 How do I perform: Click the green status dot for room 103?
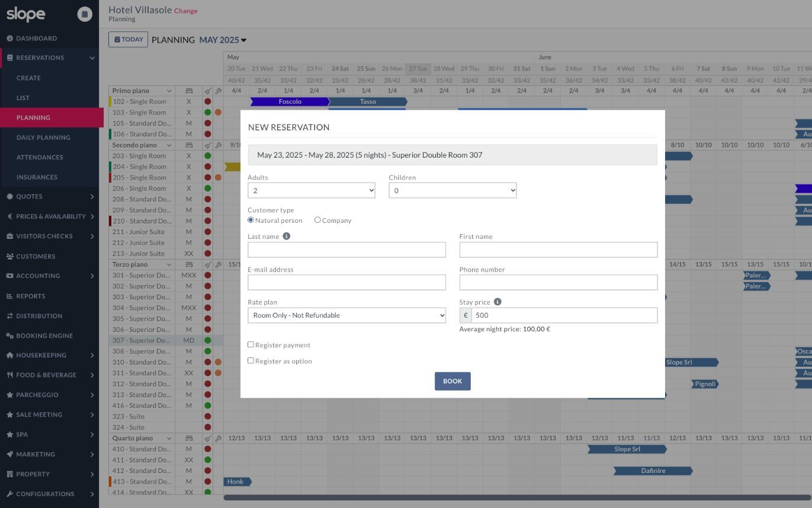[208, 113]
